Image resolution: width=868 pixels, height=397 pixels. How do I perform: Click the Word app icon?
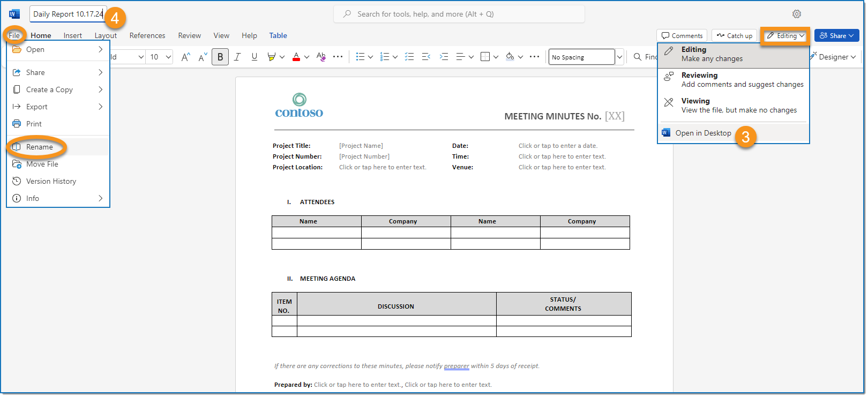[x=14, y=14]
